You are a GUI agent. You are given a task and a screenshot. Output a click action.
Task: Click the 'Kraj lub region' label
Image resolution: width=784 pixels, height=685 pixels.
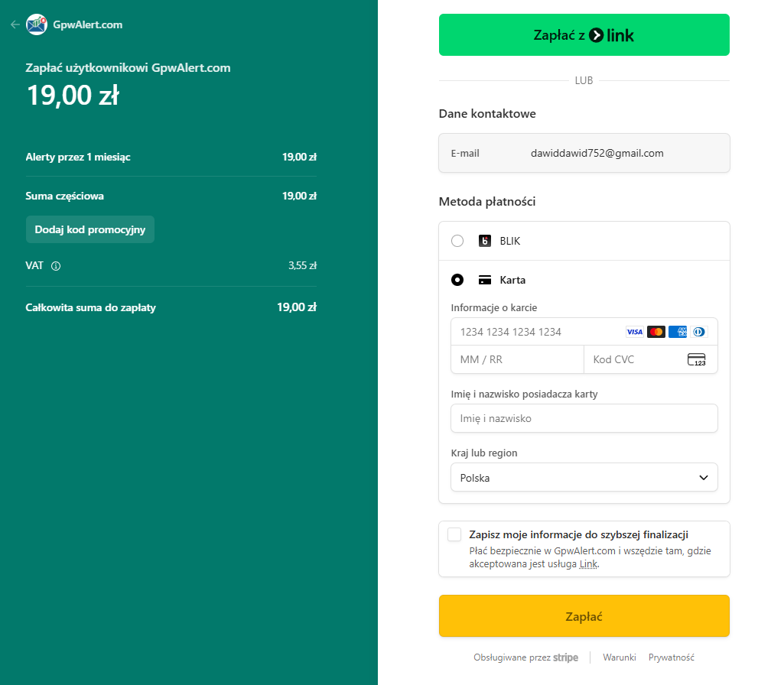tap(484, 453)
